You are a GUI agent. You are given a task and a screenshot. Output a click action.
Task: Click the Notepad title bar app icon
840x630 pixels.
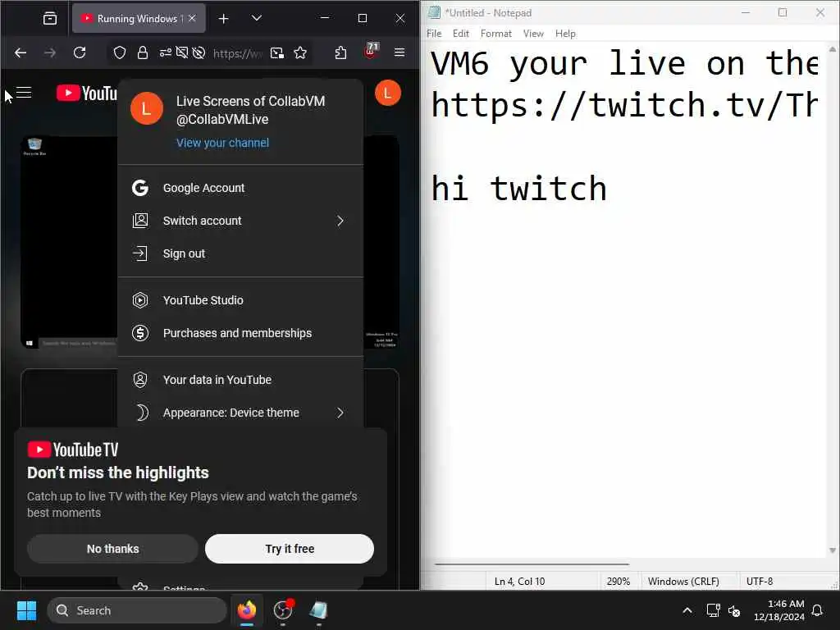tap(434, 12)
